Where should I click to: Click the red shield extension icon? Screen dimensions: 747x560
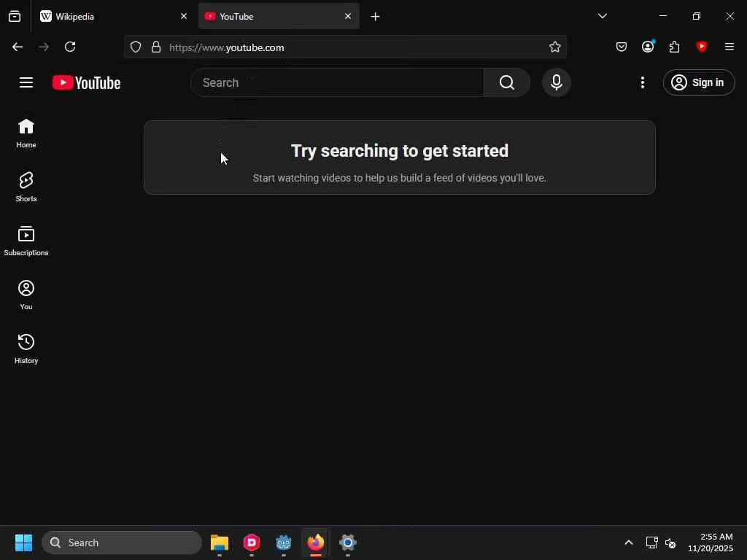(x=701, y=46)
